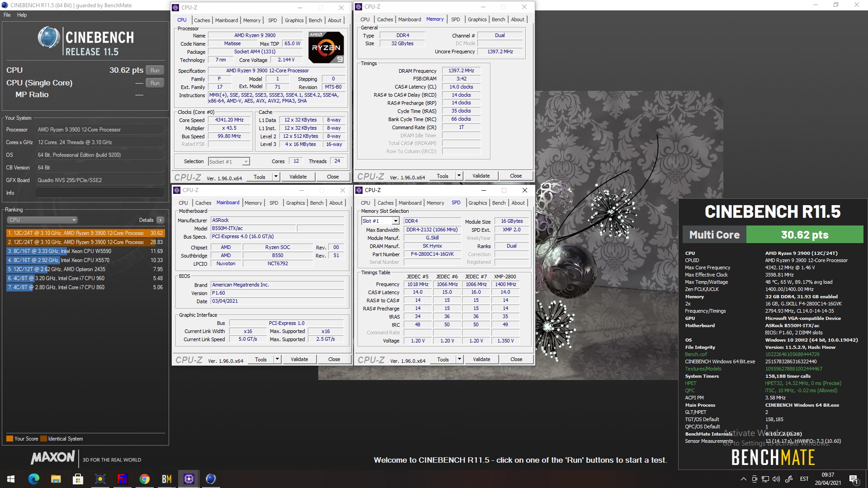Image resolution: width=868 pixels, height=488 pixels.
Task: Launch Microsoft Edge from the taskbar
Action: pos(34,479)
